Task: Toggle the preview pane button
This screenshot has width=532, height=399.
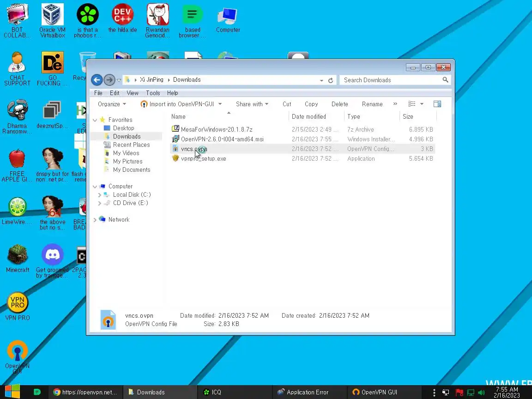Action: (x=437, y=104)
